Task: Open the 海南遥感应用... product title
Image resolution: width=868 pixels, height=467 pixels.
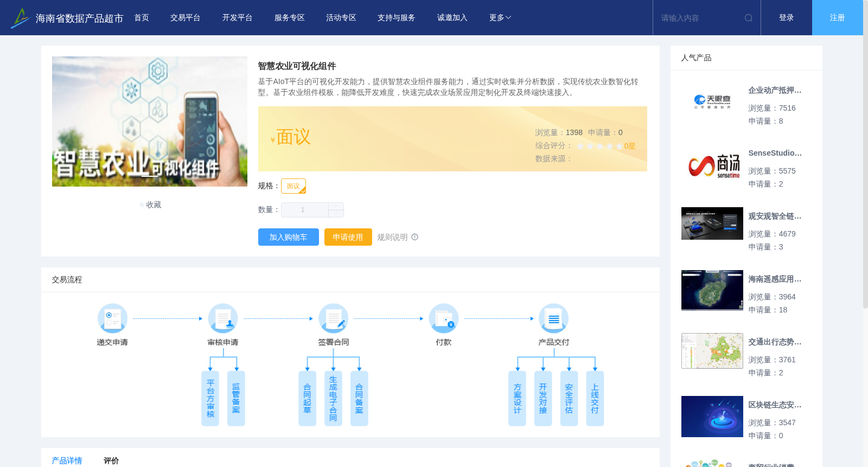Action: coord(775,279)
